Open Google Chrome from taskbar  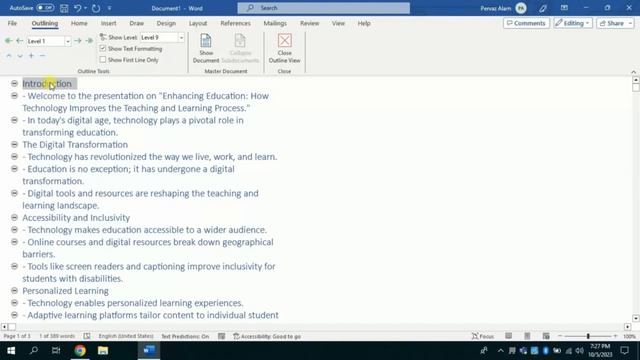tap(80, 350)
